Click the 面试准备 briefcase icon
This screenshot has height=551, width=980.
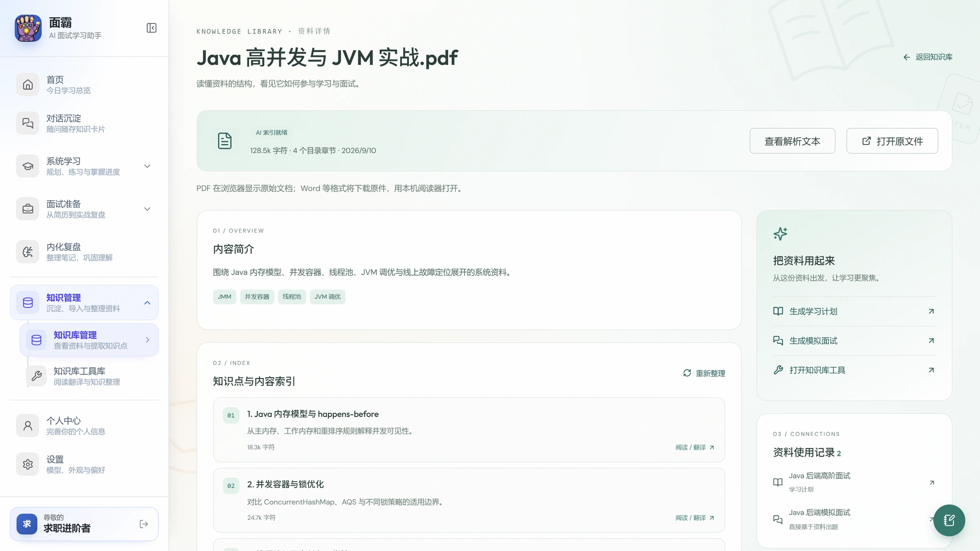(28, 209)
